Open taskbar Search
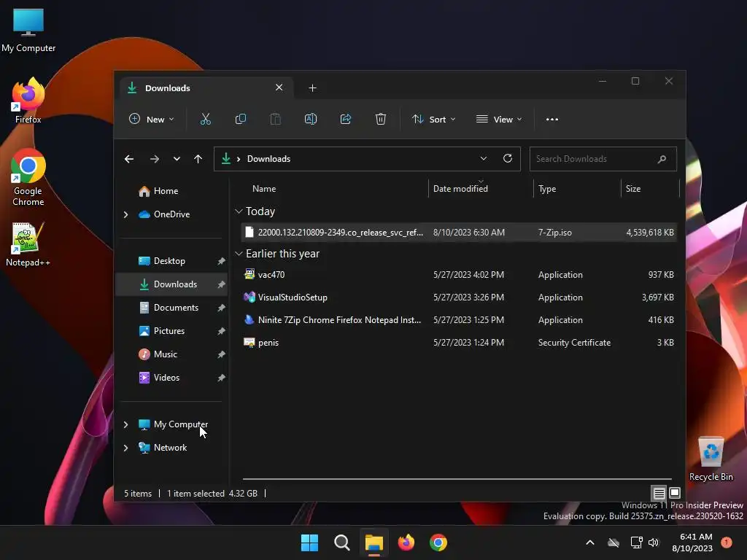The image size is (747, 560). pyautogui.click(x=341, y=542)
